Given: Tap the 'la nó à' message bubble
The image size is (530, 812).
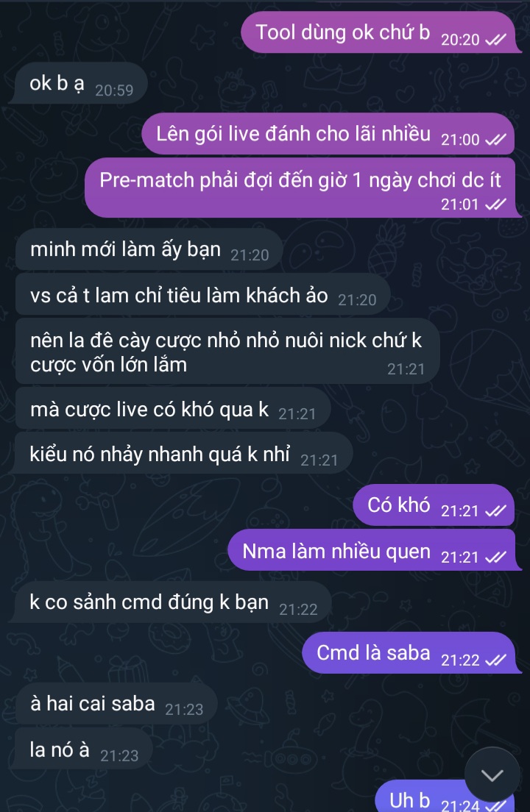Looking at the screenshot, I should [x=84, y=749].
